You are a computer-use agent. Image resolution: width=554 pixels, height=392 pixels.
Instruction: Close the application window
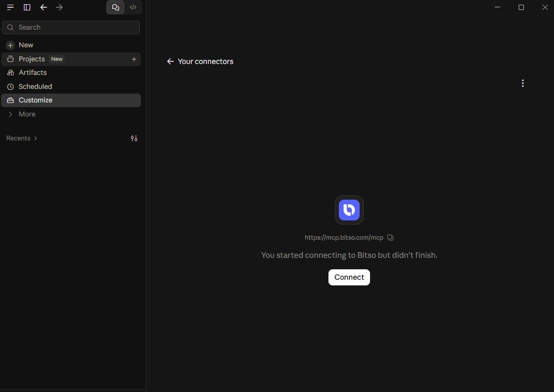coord(545,7)
